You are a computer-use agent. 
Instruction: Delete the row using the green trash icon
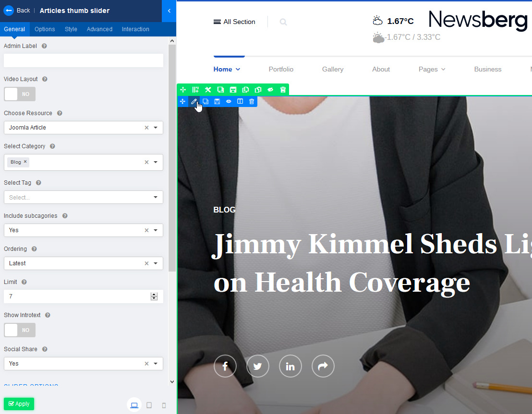click(x=283, y=90)
